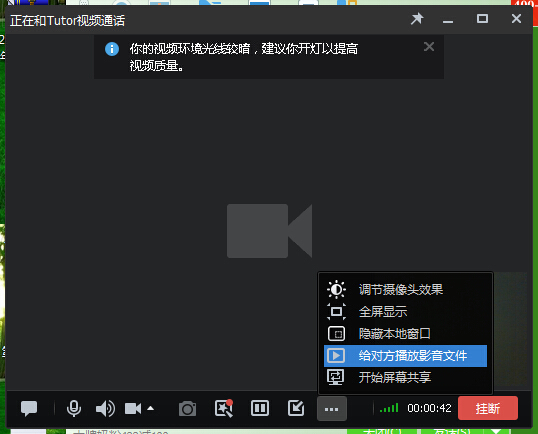Toggle the more options ellipsis button
This screenshot has width=538, height=434.
(331, 409)
